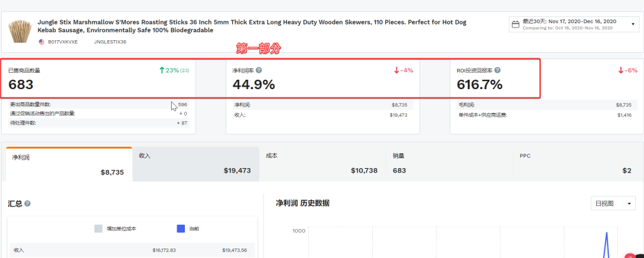
Task: Click the help icon next to 汇总
Action: (x=28, y=203)
